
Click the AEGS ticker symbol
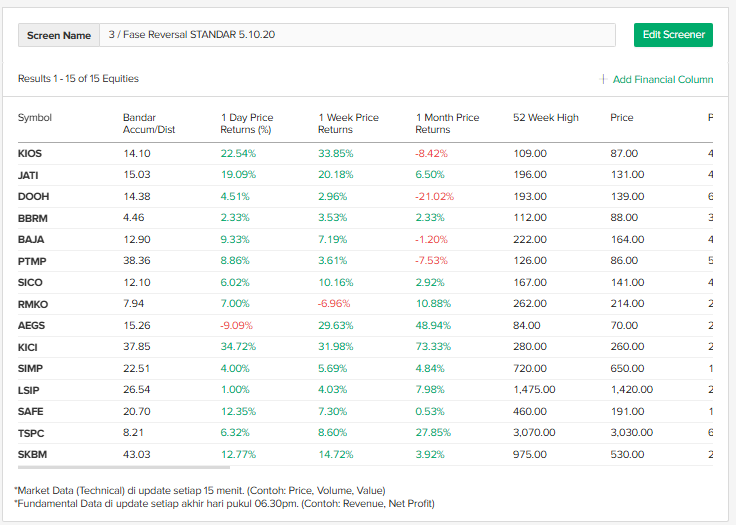pos(31,326)
